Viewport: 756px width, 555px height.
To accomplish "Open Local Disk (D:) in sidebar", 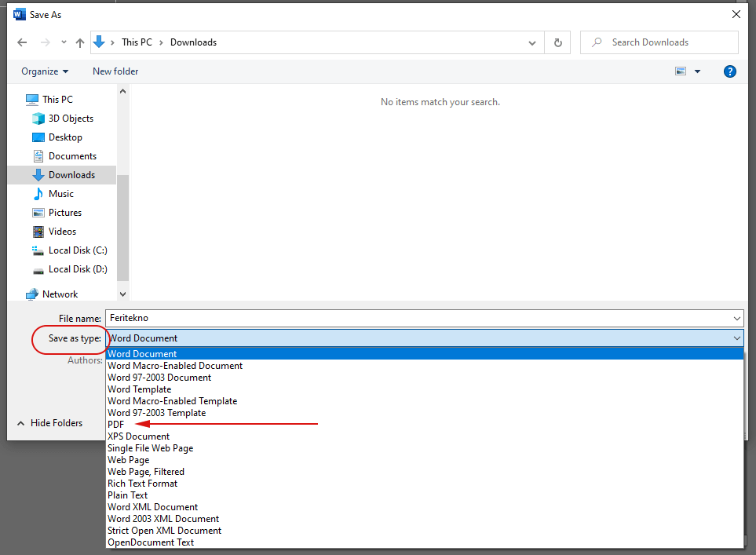I will (78, 268).
